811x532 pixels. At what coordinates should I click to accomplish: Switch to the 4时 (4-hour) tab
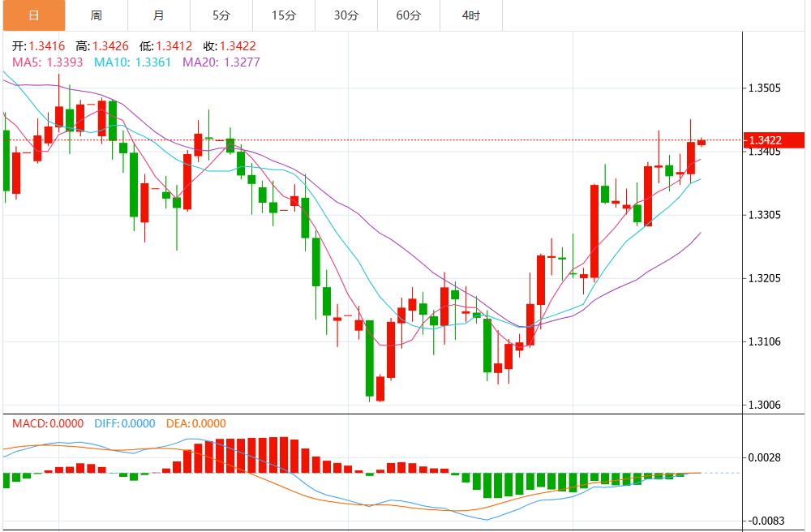[x=470, y=15]
